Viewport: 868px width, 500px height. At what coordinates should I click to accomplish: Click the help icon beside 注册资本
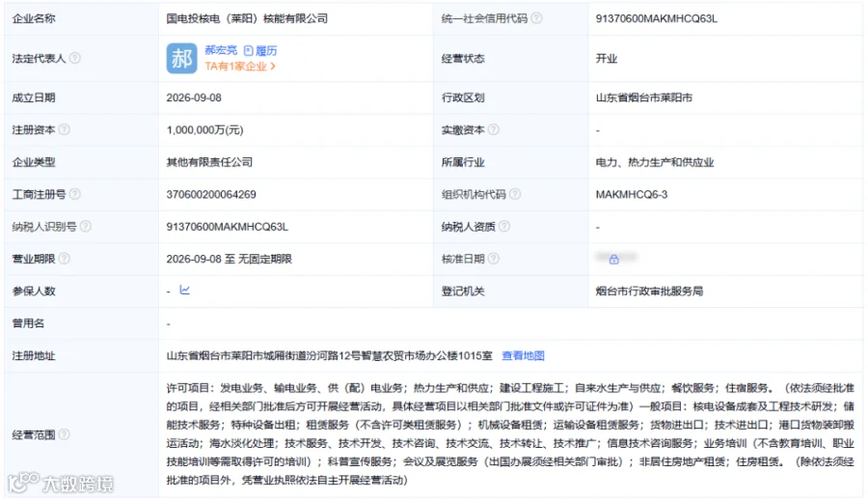[x=65, y=129]
